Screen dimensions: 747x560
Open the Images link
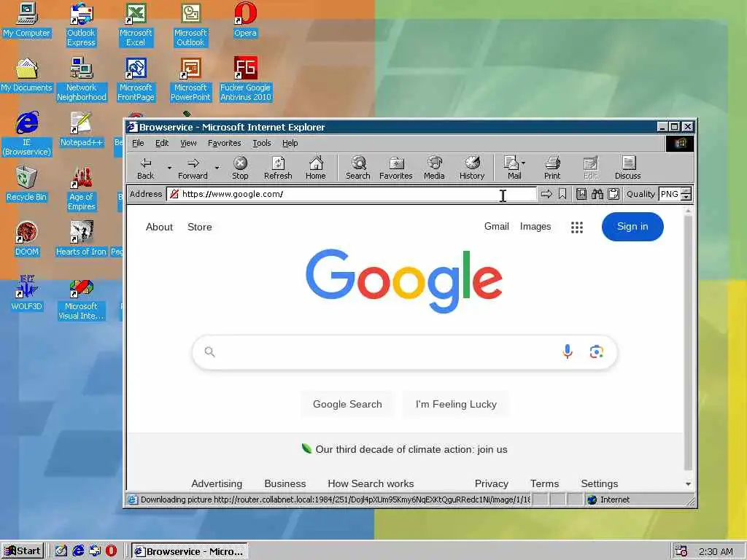(x=535, y=227)
